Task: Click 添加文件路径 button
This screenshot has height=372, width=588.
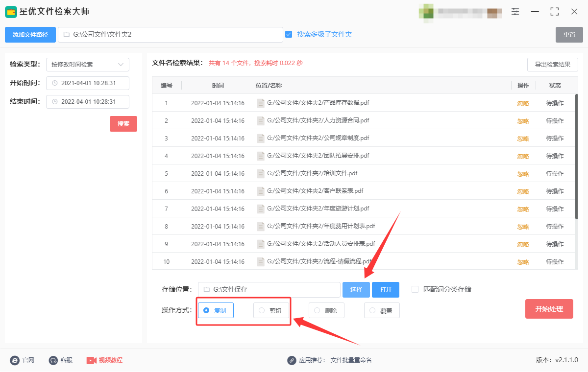Action: click(x=30, y=35)
